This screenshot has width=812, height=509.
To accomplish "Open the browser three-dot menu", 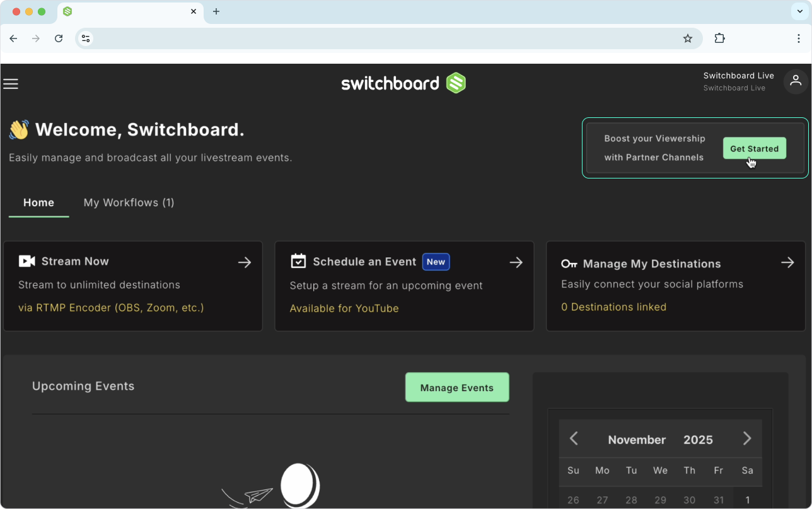I will (x=799, y=38).
